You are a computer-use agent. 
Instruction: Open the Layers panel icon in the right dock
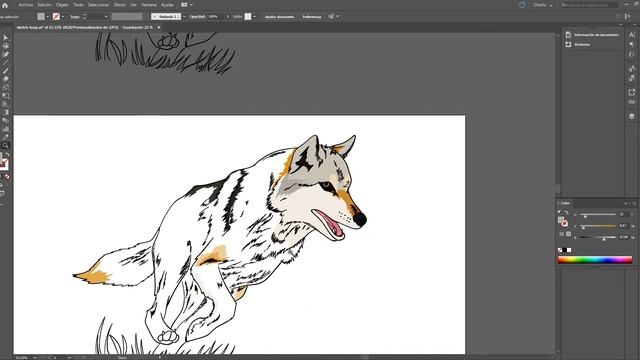(x=632, y=116)
